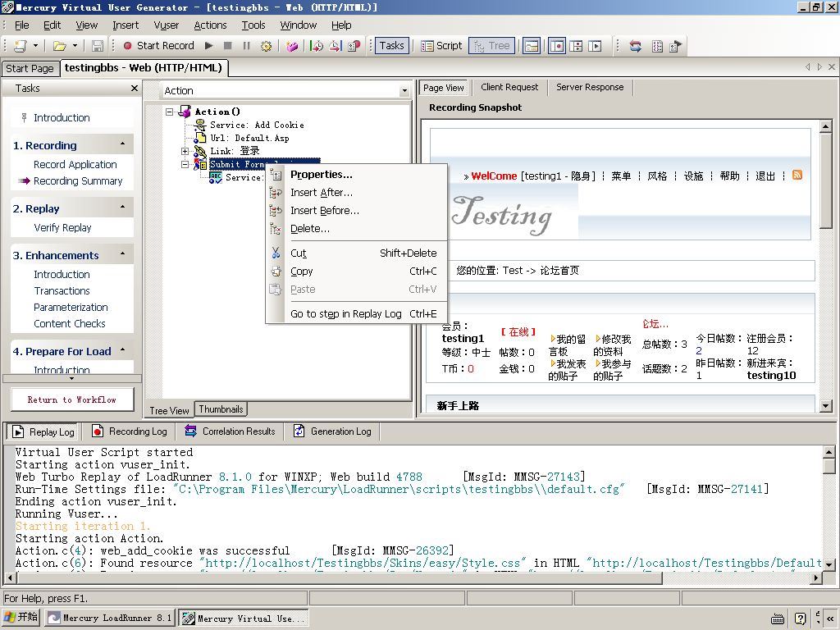Collapse the Action() tree node

click(x=170, y=112)
